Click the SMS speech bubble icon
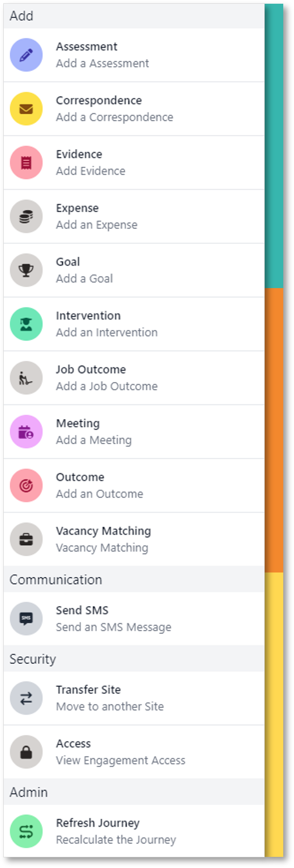 (26, 618)
